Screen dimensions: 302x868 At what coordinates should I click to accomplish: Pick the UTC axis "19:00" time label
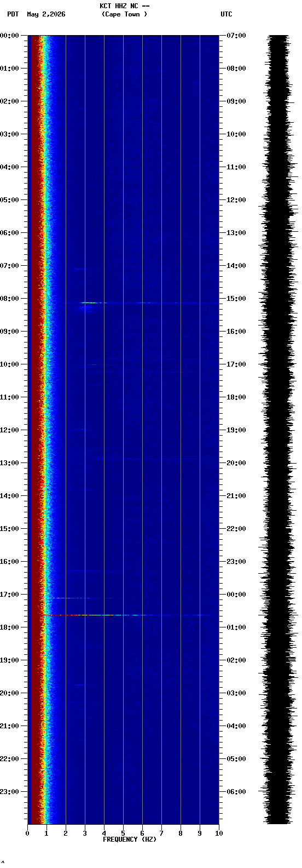click(236, 430)
